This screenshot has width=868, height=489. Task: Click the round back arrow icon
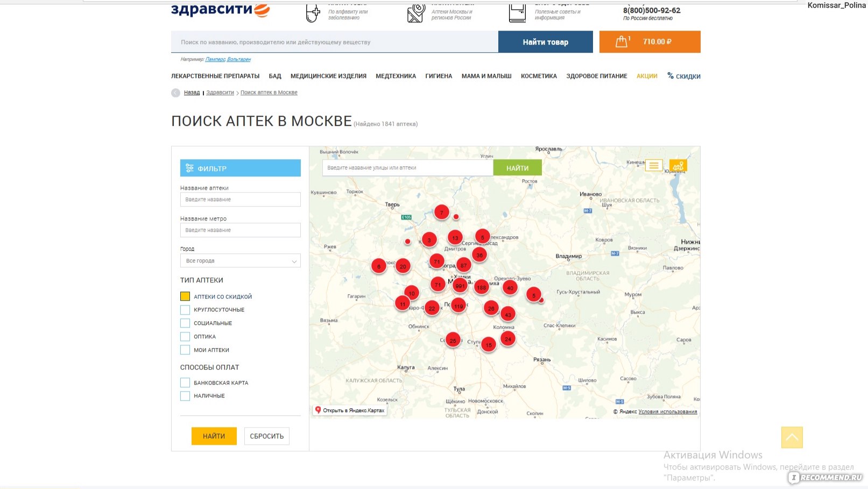pyautogui.click(x=176, y=93)
